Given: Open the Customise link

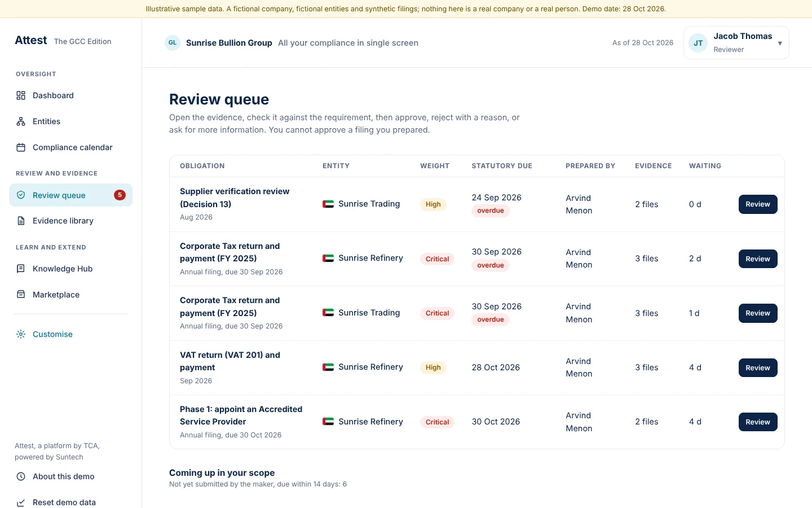Looking at the screenshot, I should point(70,334).
